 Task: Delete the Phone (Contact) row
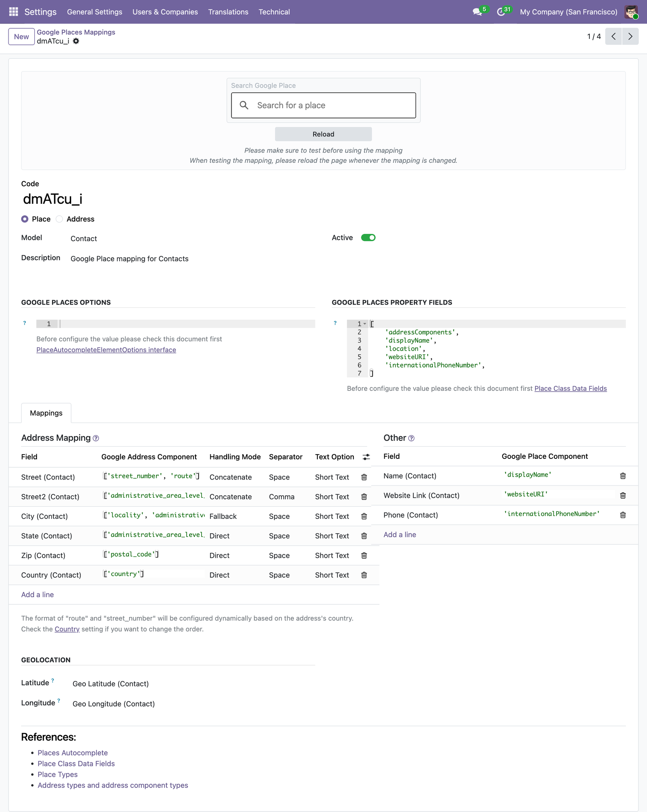coord(623,515)
